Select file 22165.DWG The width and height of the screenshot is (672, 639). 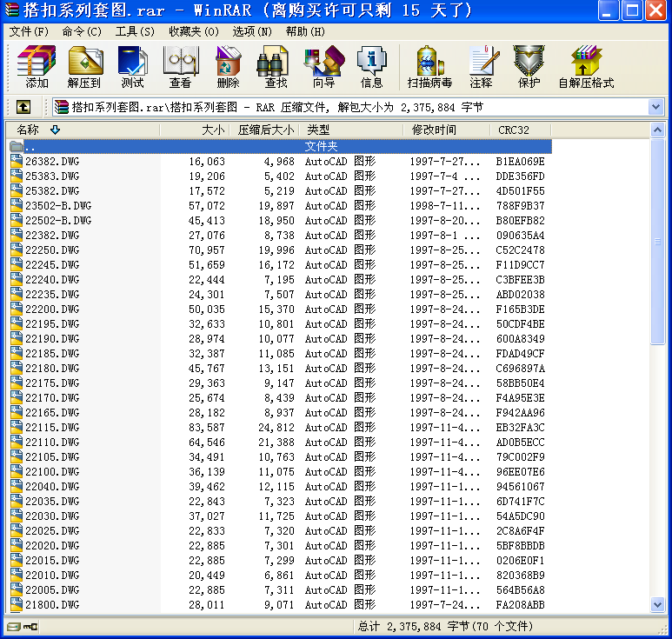(52, 413)
